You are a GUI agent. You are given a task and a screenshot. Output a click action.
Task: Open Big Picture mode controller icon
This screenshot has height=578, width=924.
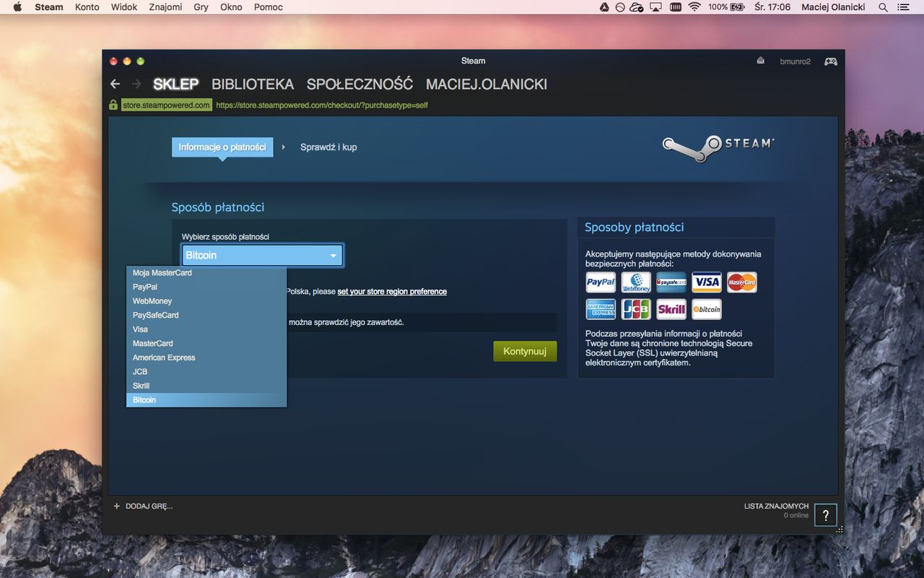click(831, 61)
